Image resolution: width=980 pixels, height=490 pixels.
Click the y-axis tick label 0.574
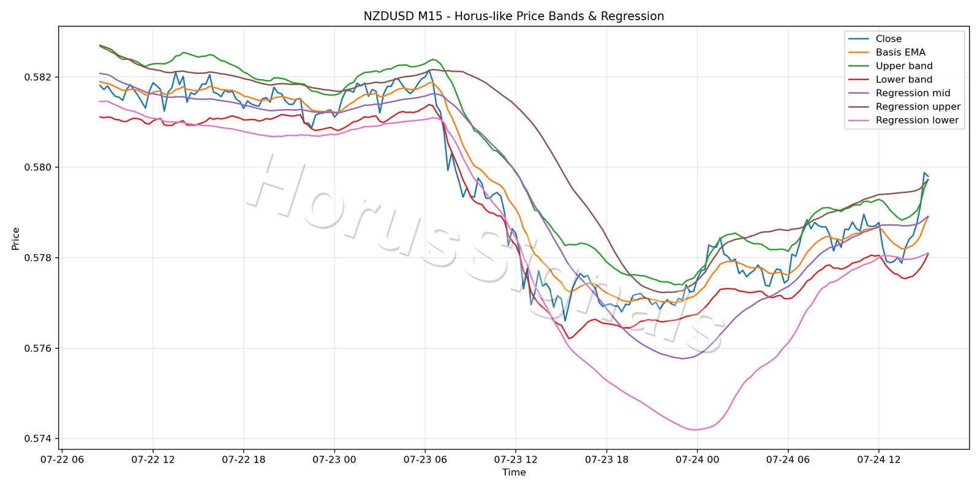tap(39, 439)
